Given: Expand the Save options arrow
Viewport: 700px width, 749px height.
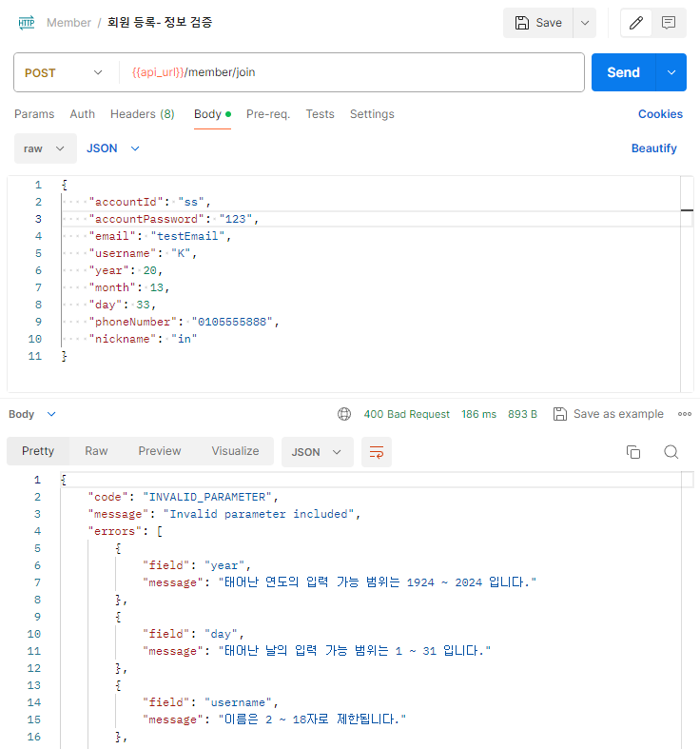Looking at the screenshot, I should coord(585,23).
